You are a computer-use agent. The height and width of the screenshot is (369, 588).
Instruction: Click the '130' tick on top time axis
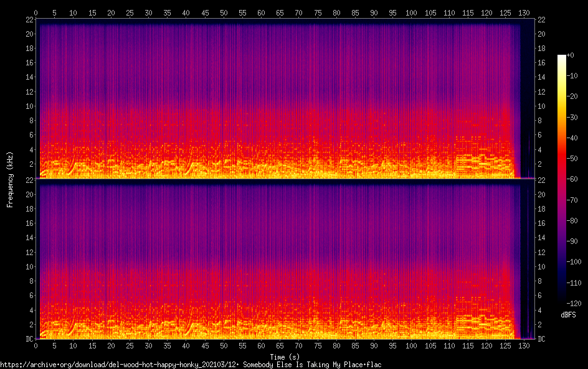point(524,12)
